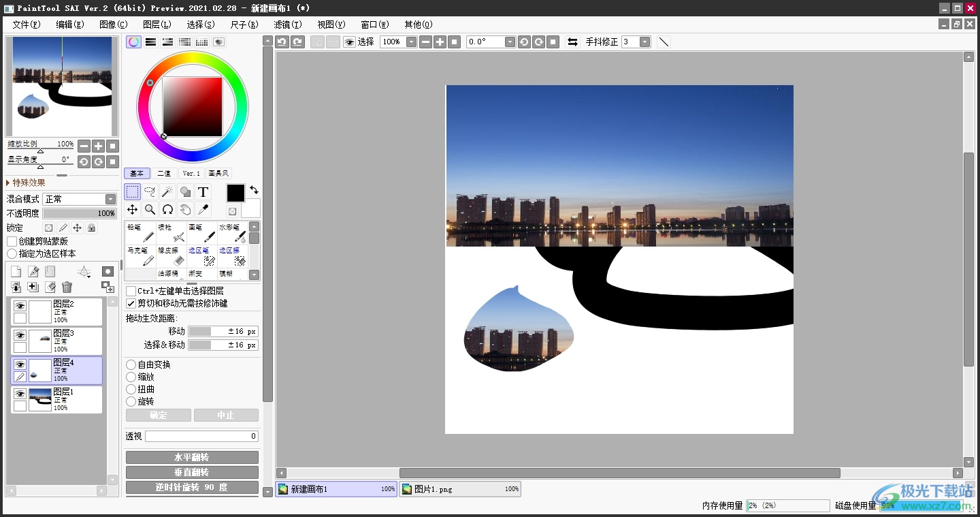980x517 pixels.
Task: Show the color wheel panel
Action: (x=134, y=42)
